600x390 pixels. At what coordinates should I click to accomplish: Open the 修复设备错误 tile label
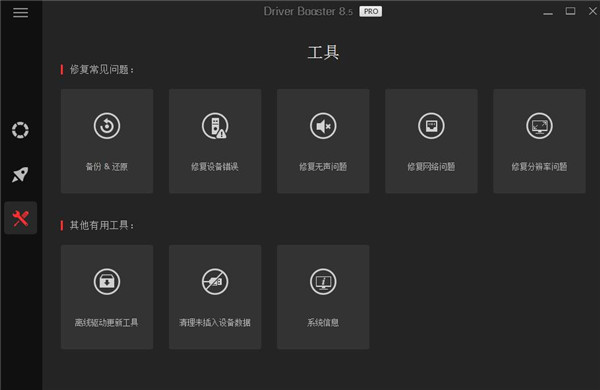[x=215, y=167]
